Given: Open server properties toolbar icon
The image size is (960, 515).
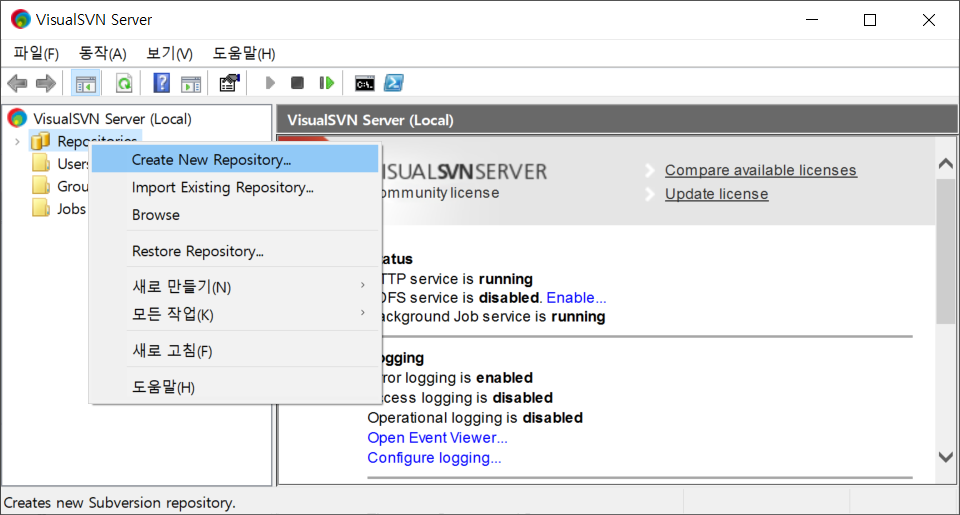Looking at the screenshot, I should [230, 83].
